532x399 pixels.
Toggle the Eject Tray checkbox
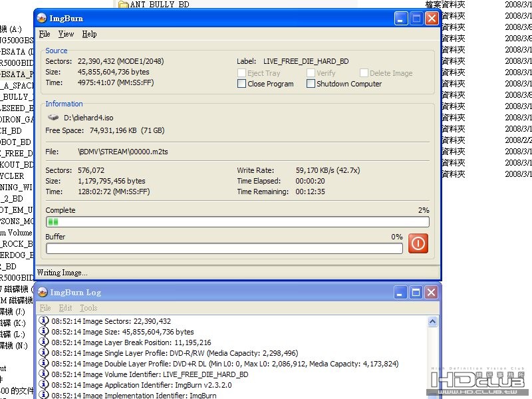241,73
